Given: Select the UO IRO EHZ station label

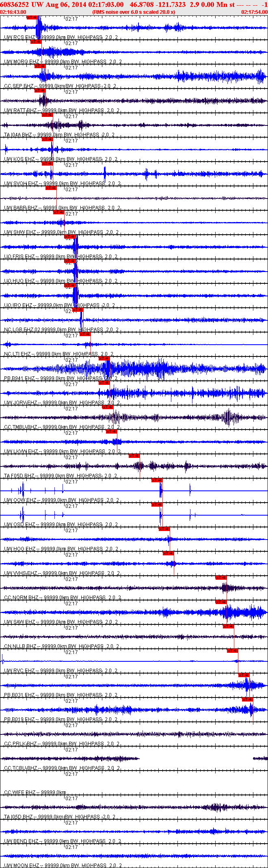Looking at the screenshot, I should (18, 305).
